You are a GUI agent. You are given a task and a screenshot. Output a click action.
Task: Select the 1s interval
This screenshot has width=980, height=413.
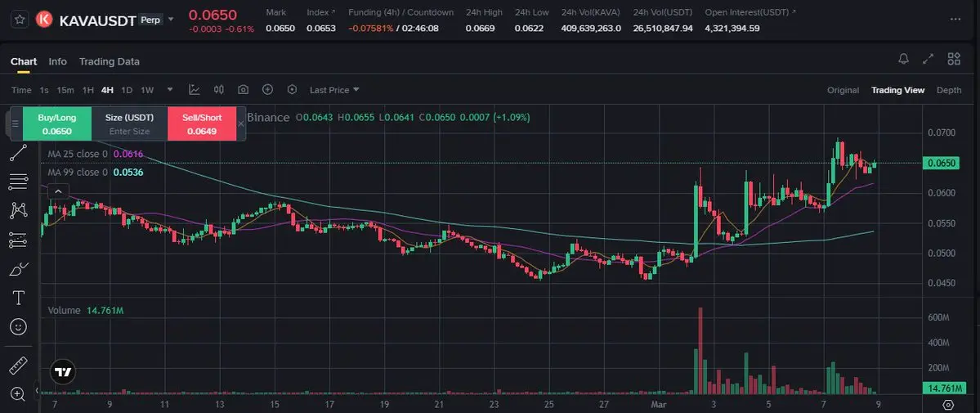(x=44, y=90)
